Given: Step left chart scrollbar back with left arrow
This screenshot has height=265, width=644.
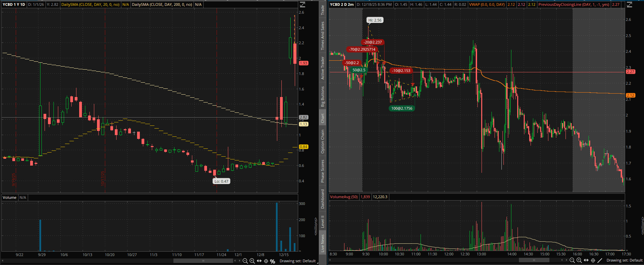Looking at the screenshot, I should click(x=235, y=261).
